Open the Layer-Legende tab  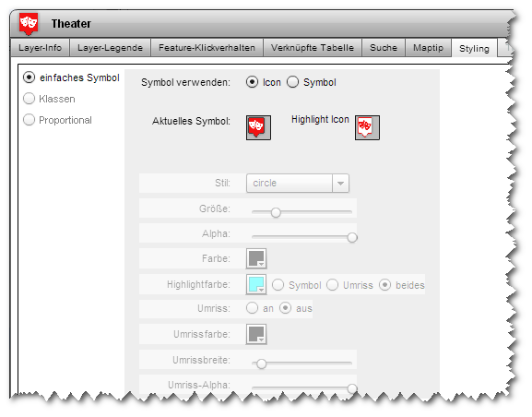pyautogui.click(x=110, y=48)
